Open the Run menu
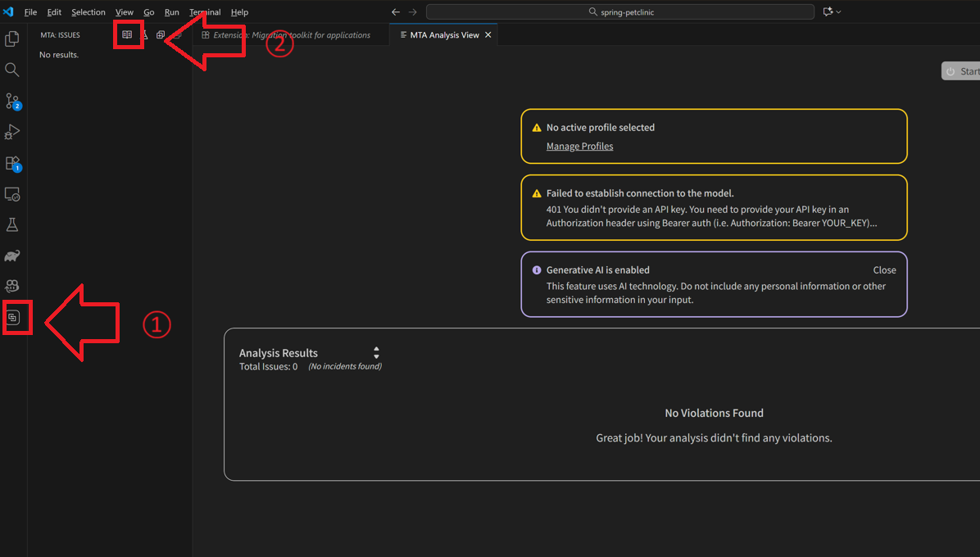Screen dimensions: 980x557 click(172, 11)
